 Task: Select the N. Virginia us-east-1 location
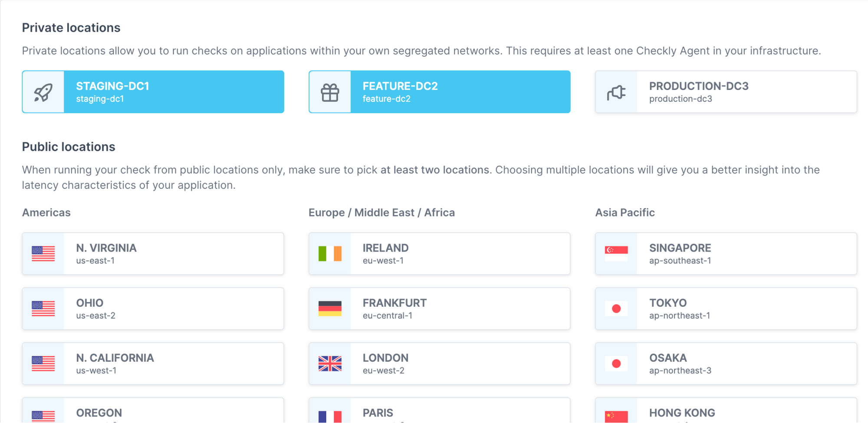click(174, 254)
